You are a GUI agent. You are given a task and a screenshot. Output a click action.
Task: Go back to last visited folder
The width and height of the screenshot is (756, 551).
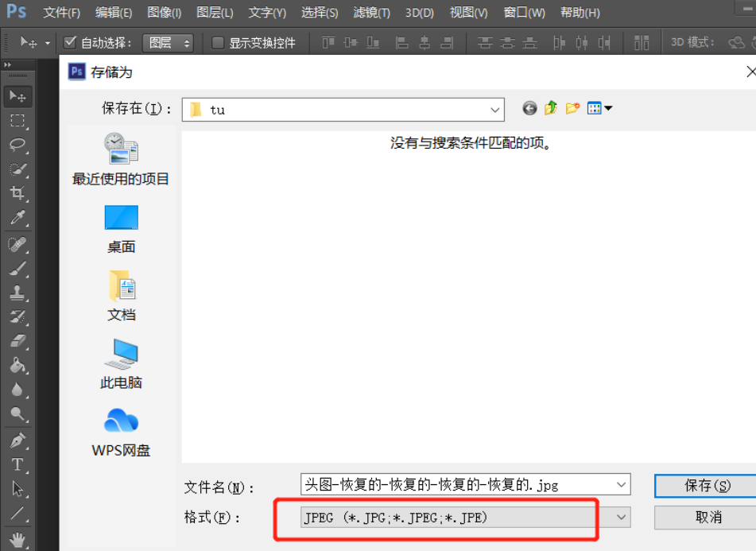[x=529, y=108]
